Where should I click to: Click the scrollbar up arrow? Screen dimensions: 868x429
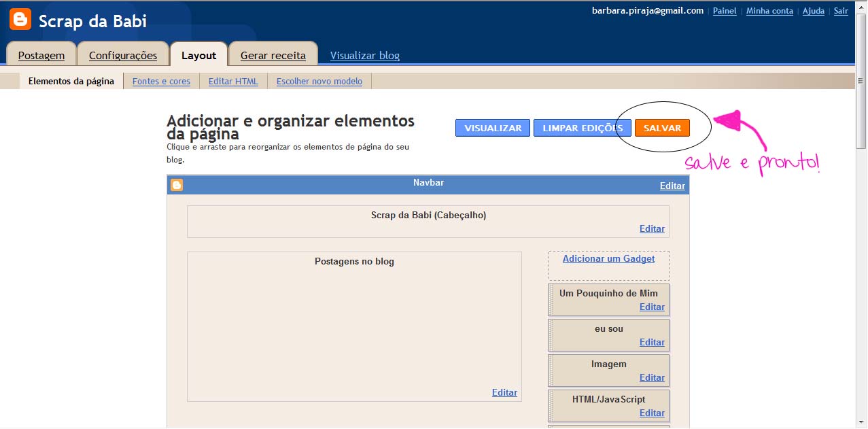pos(861,6)
